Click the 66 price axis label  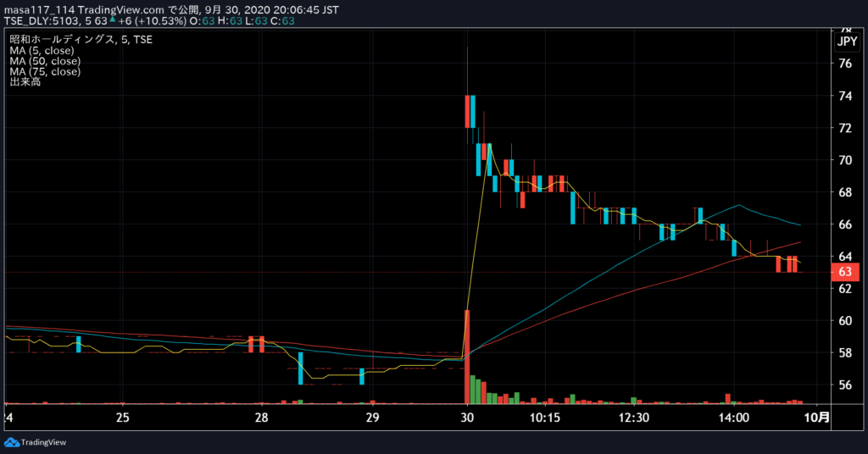point(845,224)
